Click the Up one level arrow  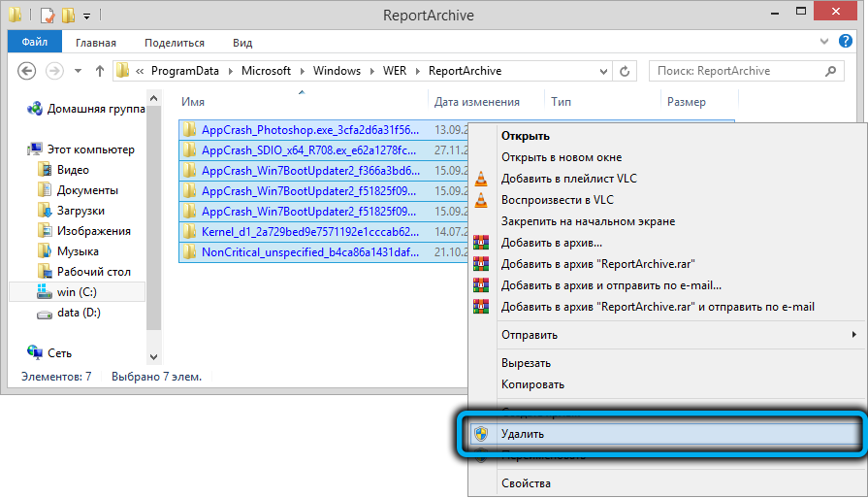tap(99, 71)
